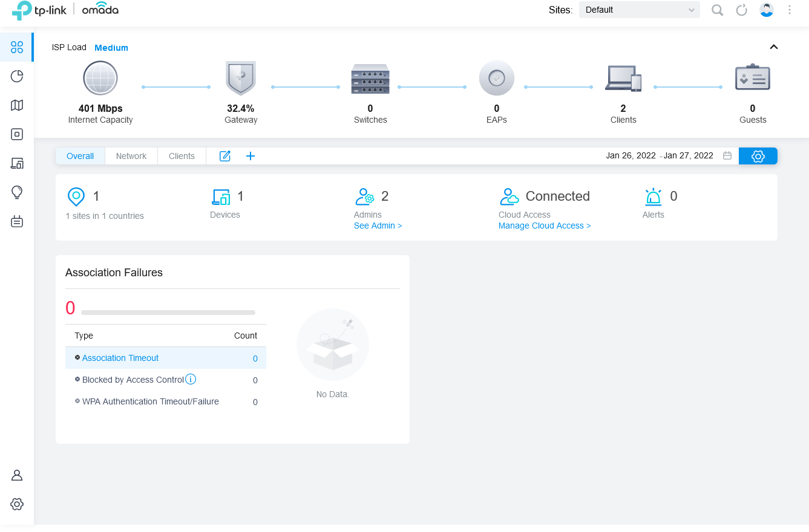The width and height of the screenshot is (809, 532).
Task: Click the Association Failures widget title
Action: [114, 273]
